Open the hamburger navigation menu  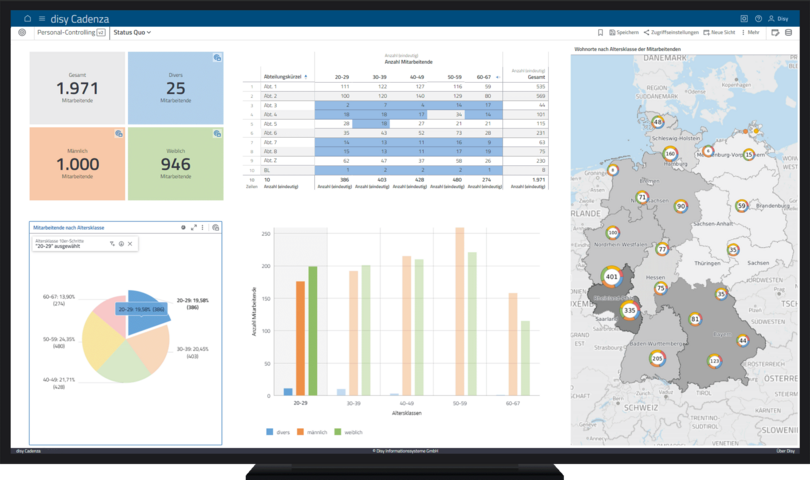coord(42,19)
